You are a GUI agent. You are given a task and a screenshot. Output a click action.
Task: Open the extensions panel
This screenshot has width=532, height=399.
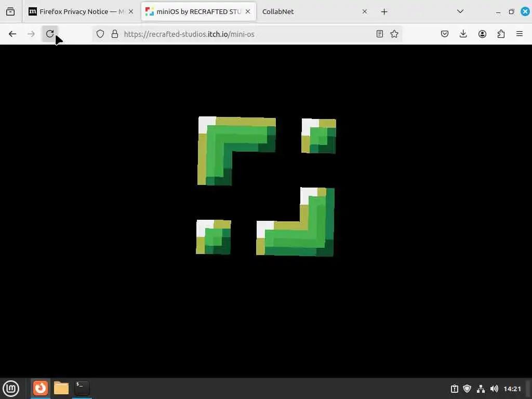coord(501,34)
